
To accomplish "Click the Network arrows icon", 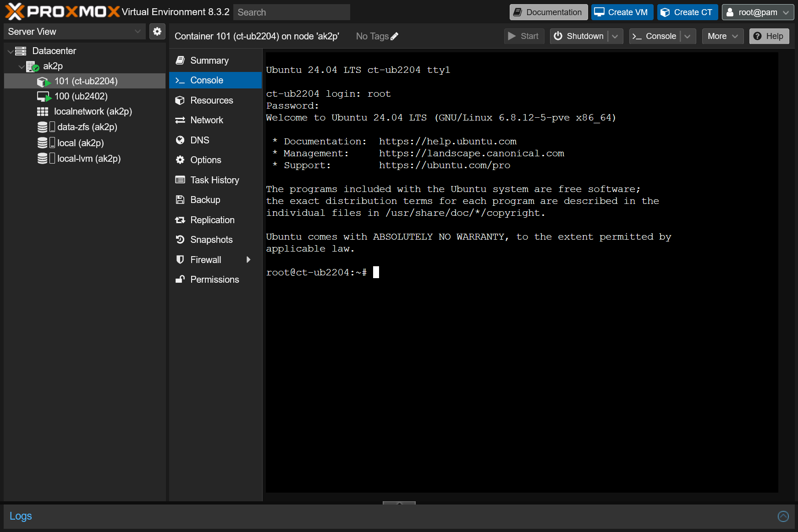I will pyautogui.click(x=180, y=120).
